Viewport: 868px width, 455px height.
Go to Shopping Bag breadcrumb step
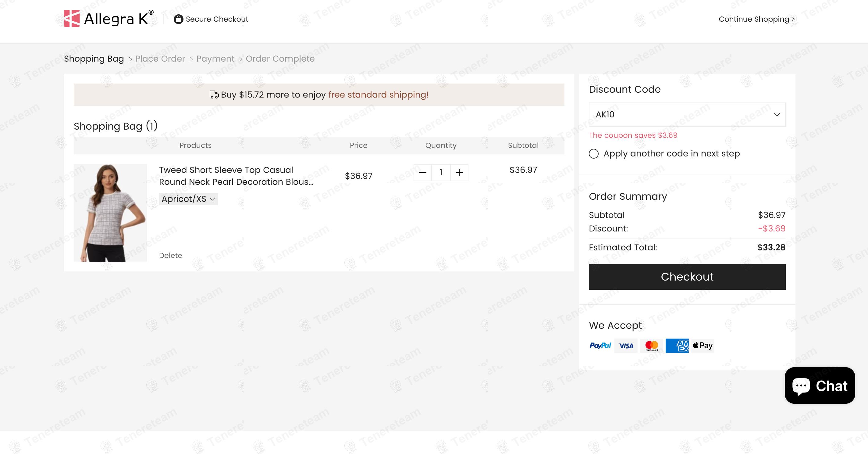coord(94,59)
